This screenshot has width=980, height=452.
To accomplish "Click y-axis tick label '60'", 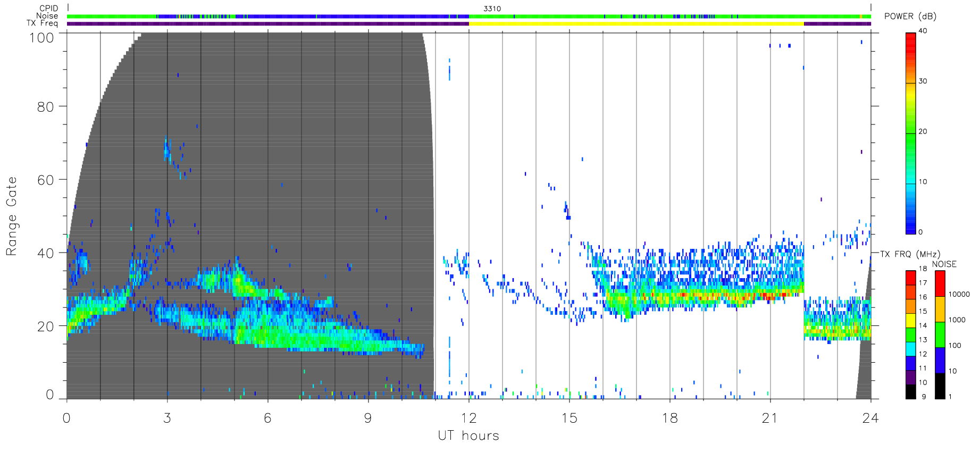I will (x=46, y=180).
